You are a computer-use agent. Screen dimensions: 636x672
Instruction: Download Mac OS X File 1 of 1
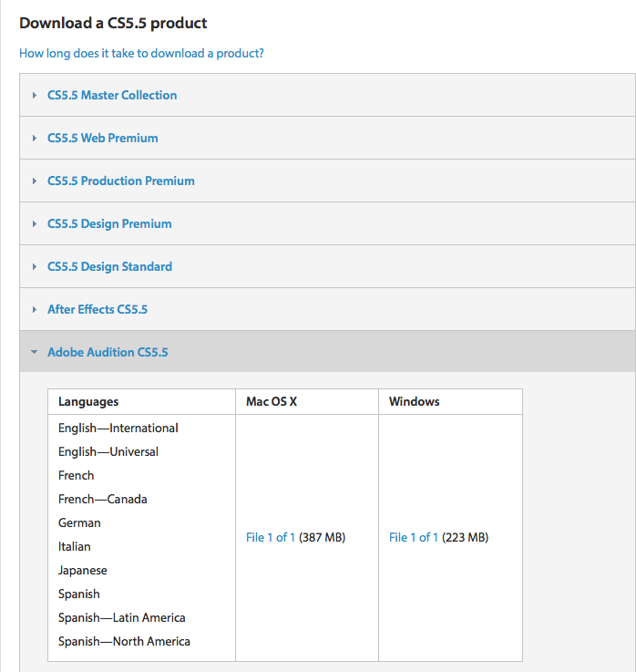271,537
